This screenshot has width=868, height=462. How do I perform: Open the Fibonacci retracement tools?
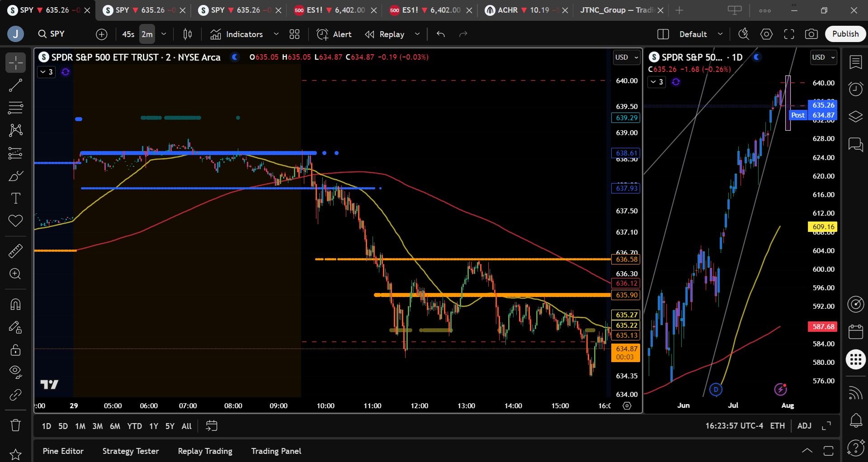pyautogui.click(x=15, y=108)
